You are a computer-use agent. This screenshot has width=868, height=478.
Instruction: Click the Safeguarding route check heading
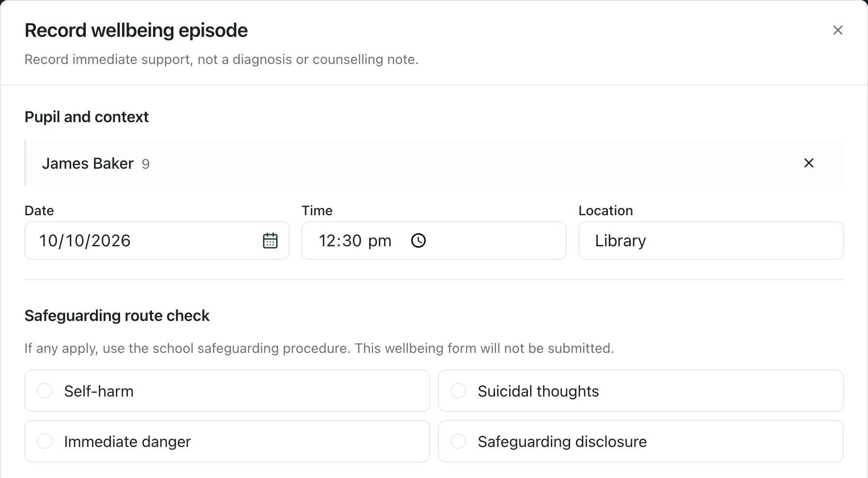click(x=117, y=316)
